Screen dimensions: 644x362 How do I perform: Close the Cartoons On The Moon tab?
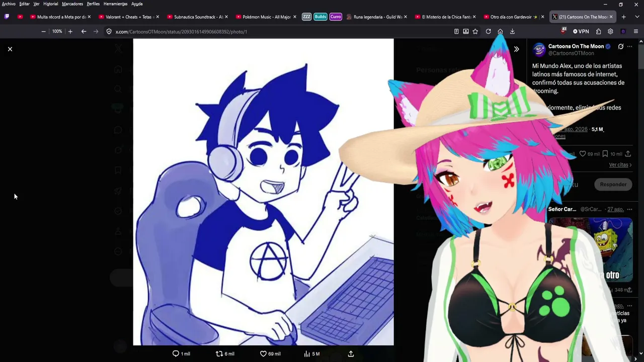611,17
